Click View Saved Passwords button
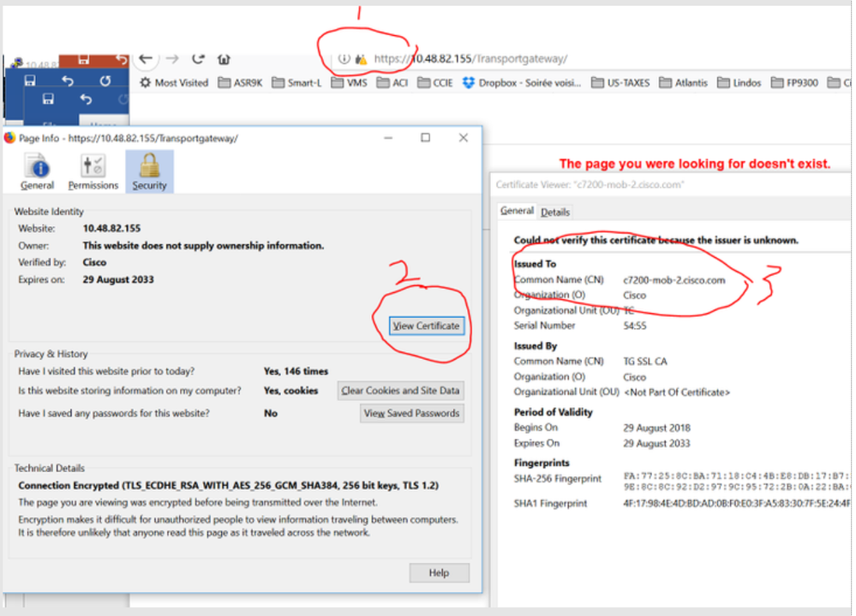The width and height of the screenshot is (856, 616). pos(411,414)
